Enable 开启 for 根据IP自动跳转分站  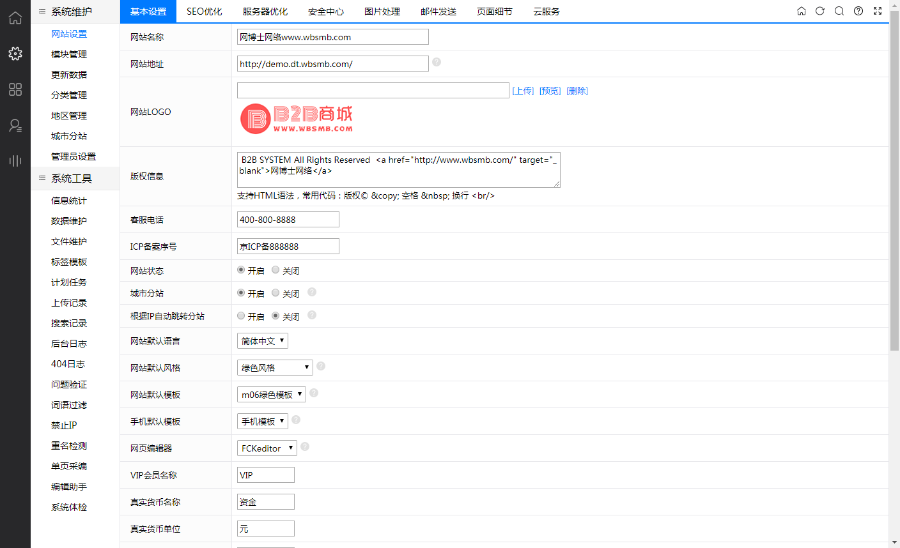pyautogui.click(x=241, y=316)
